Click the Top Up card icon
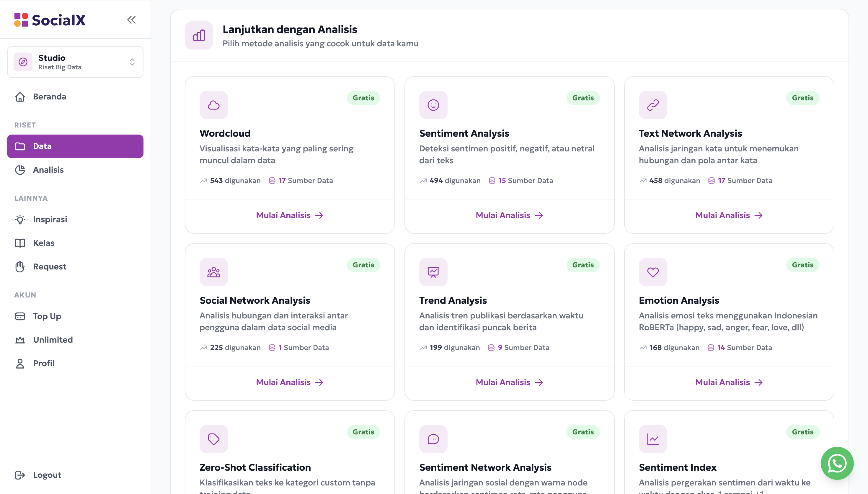Screen dimensions: 868x494 click(20, 316)
